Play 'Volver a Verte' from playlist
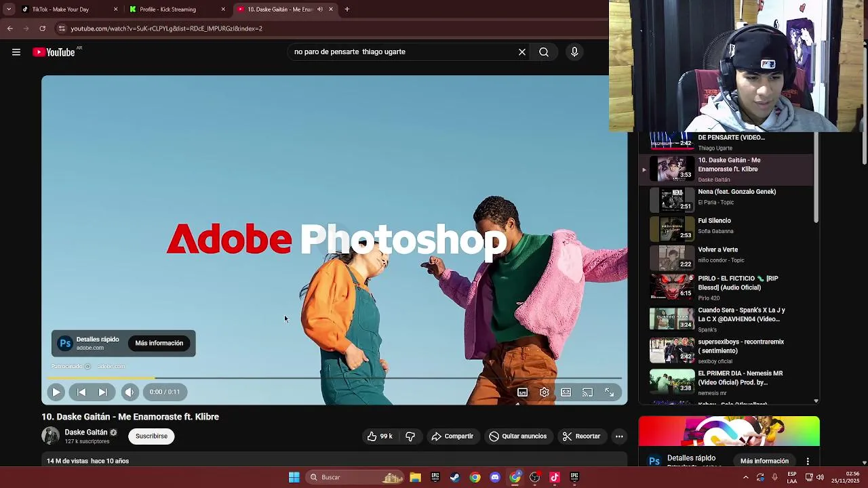 point(726,258)
